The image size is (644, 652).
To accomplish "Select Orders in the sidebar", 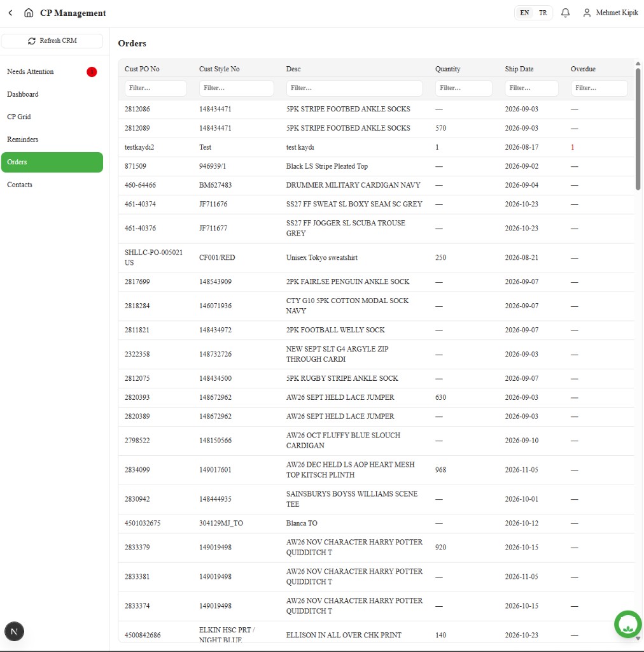I will click(52, 162).
